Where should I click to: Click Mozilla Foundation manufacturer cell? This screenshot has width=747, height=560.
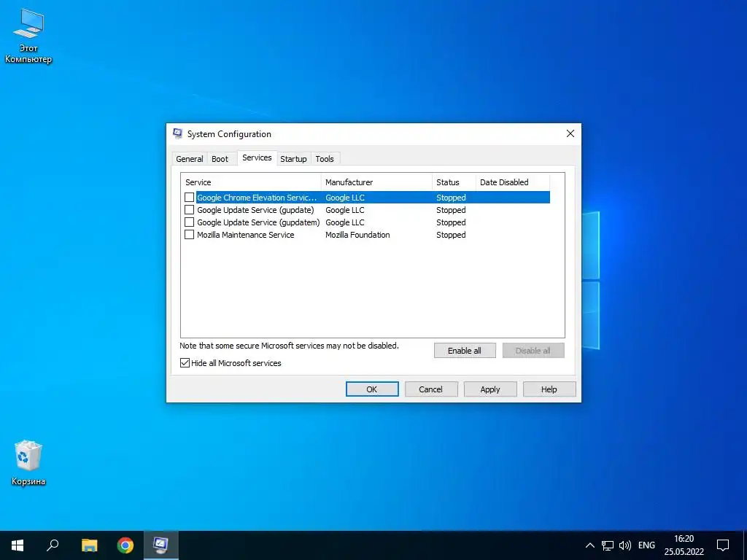[357, 235]
